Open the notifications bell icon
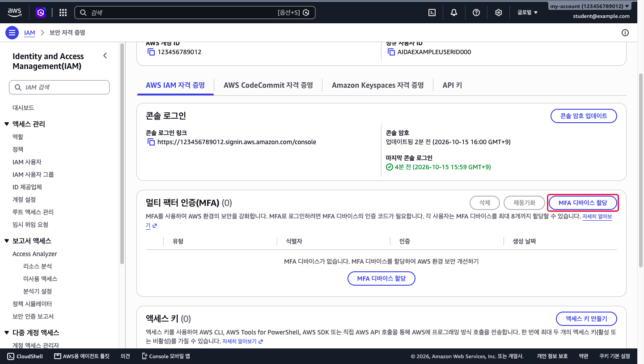Screen dimensions: 644x364 pyautogui.click(x=454, y=13)
